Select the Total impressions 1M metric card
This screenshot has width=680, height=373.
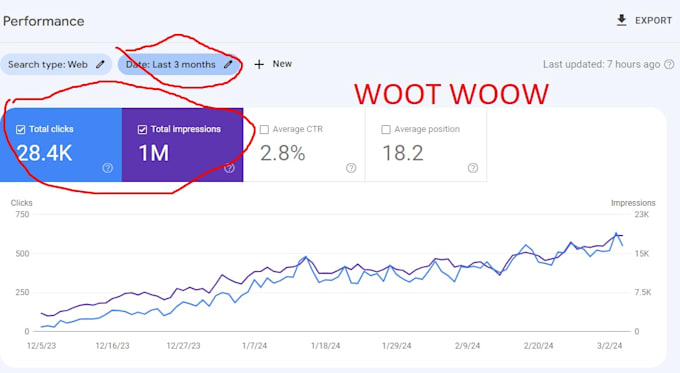[x=183, y=144]
